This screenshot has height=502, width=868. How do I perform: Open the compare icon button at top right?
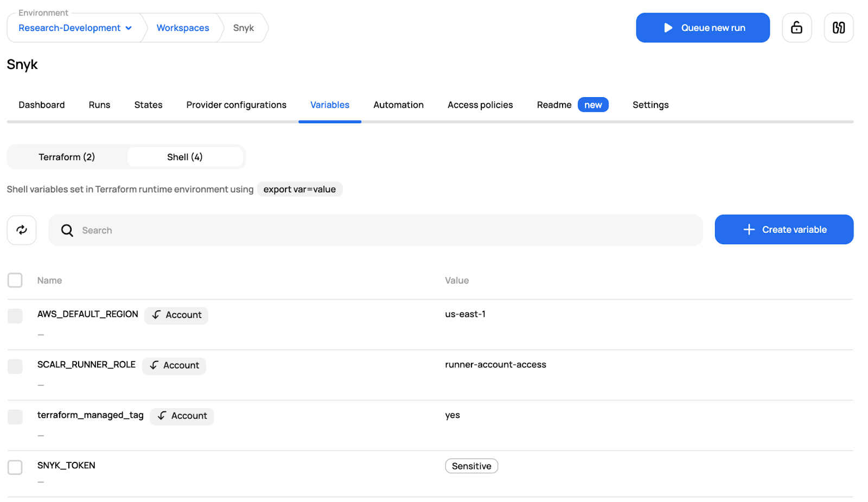click(839, 28)
